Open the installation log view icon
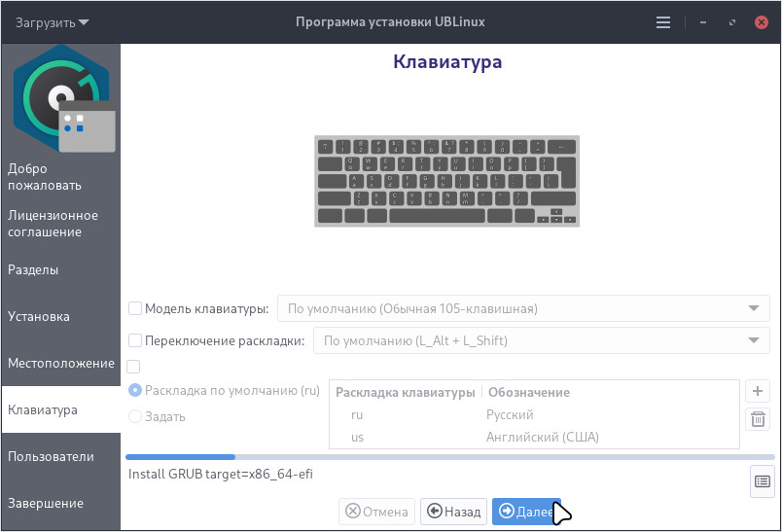Screen dimensions: 782x532 point(762,481)
